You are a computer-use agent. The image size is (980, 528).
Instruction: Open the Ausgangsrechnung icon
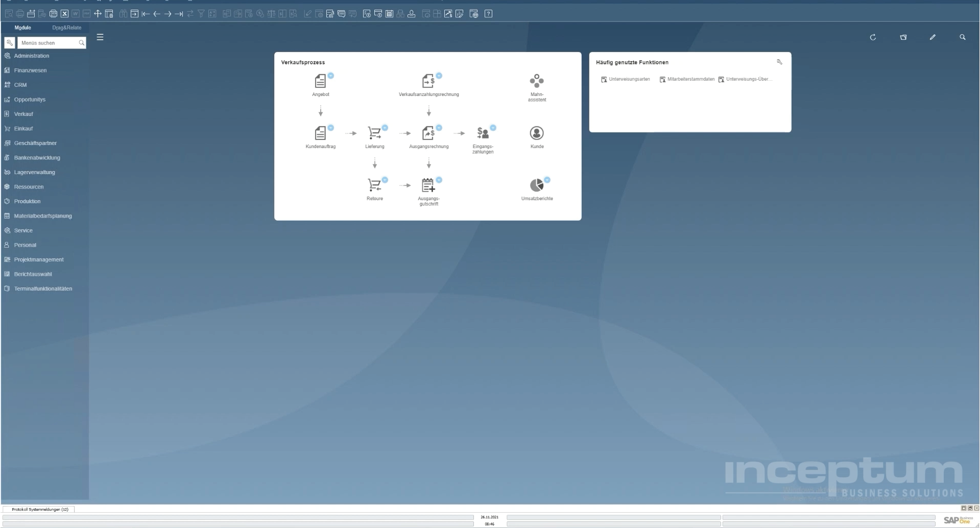tap(428, 133)
